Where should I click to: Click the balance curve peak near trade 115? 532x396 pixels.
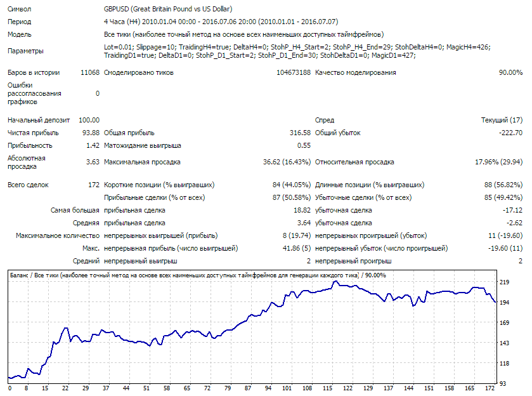[x=335, y=282]
